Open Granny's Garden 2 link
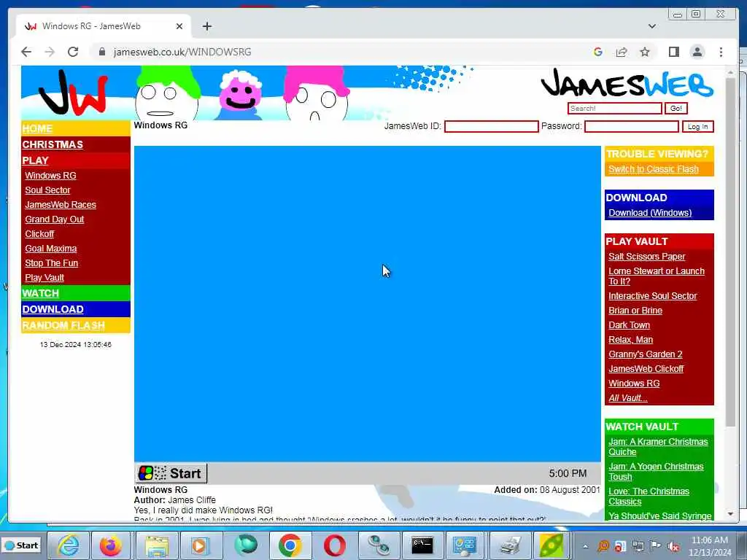Screen dimensions: 747x560 pyautogui.click(x=645, y=354)
